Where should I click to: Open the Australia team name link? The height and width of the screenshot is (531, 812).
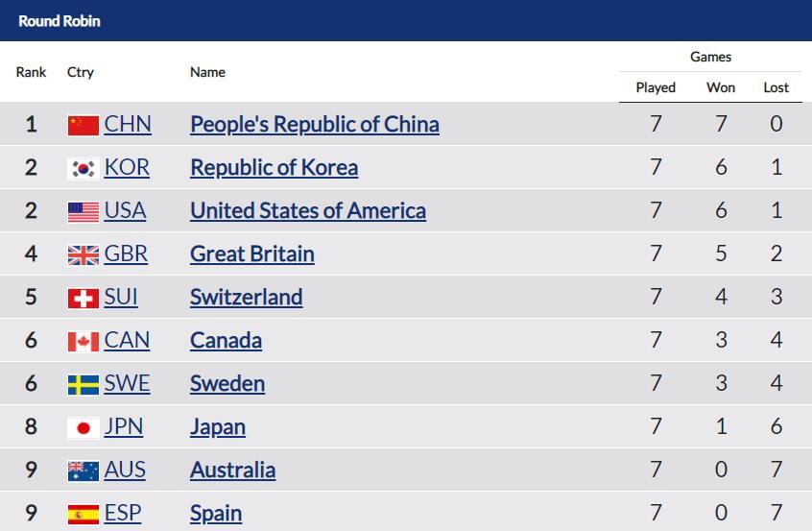click(232, 470)
